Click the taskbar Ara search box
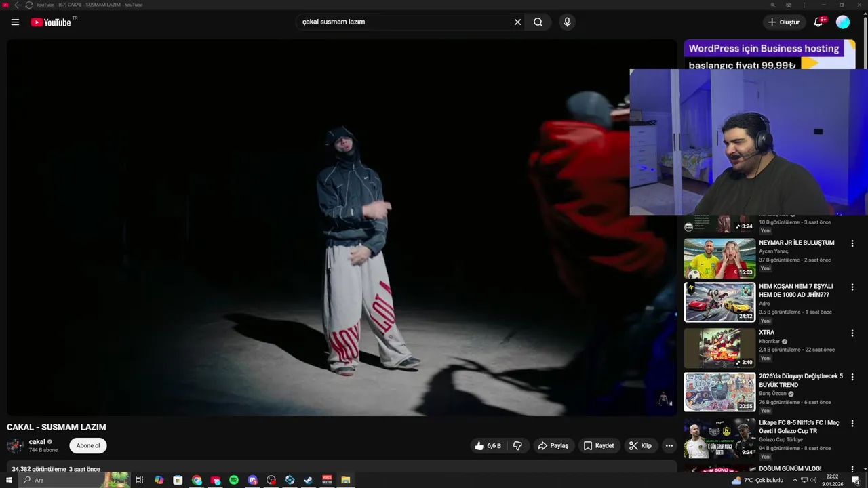The width and height of the screenshot is (868, 488). [75, 480]
